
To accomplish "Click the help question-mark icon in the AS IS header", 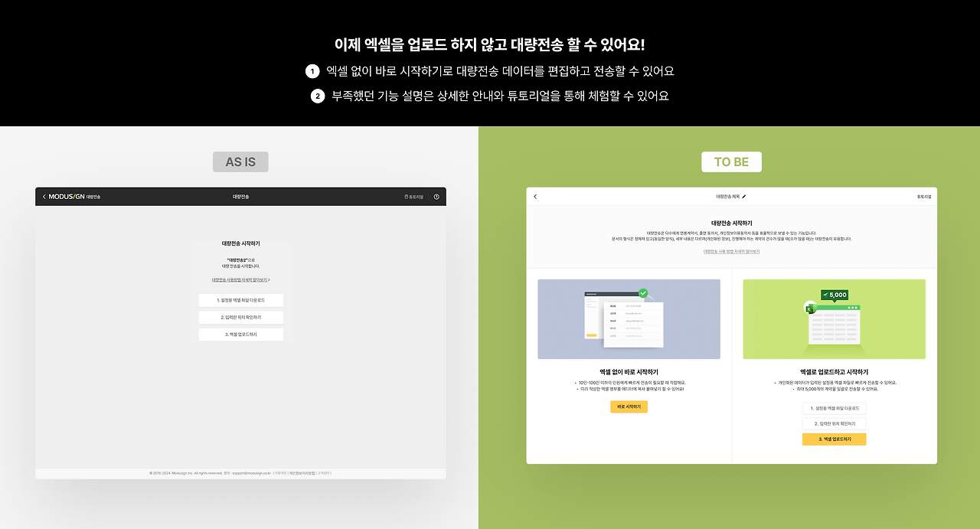I will tap(436, 196).
